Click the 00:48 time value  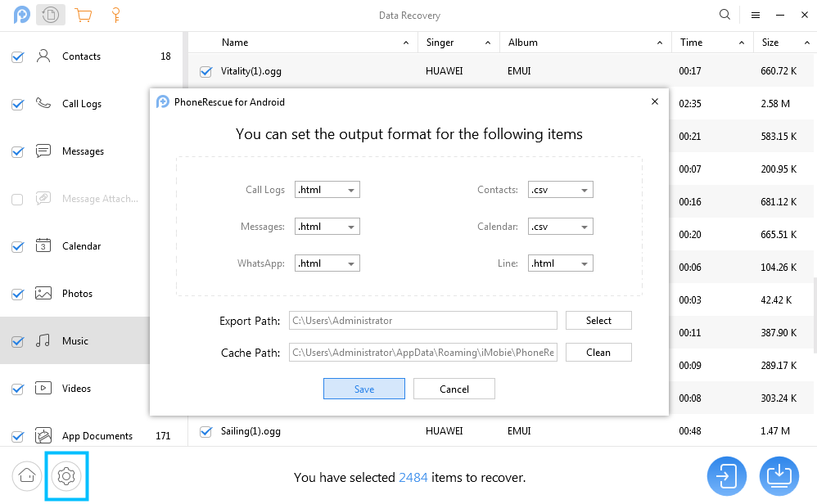click(x=690, y=431)
